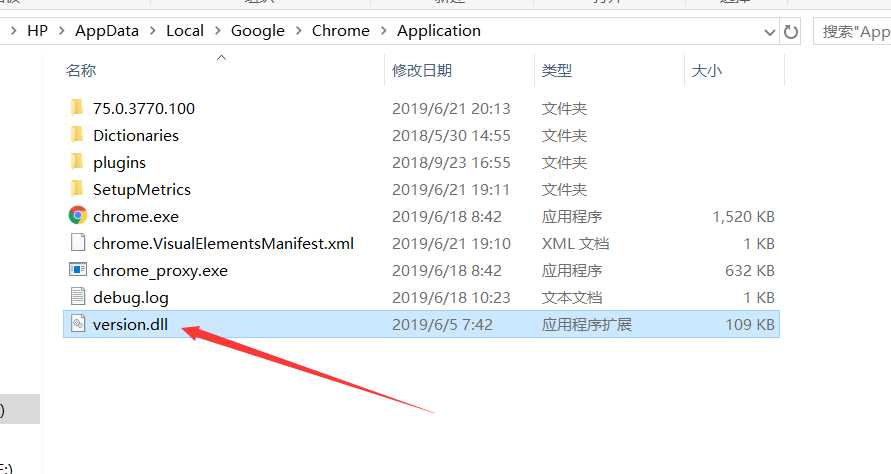
Task: Expand the chevron after Chrome in breadcrumb
Action: [x=384, y=31]
